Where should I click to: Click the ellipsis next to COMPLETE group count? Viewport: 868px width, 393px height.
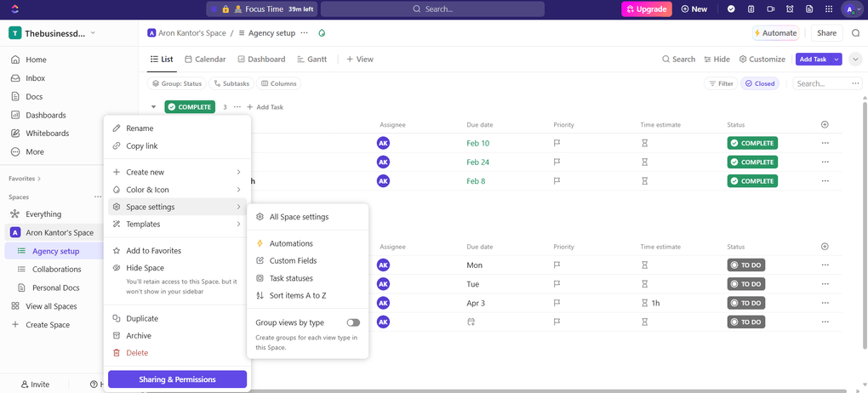(x=237, y=107)
